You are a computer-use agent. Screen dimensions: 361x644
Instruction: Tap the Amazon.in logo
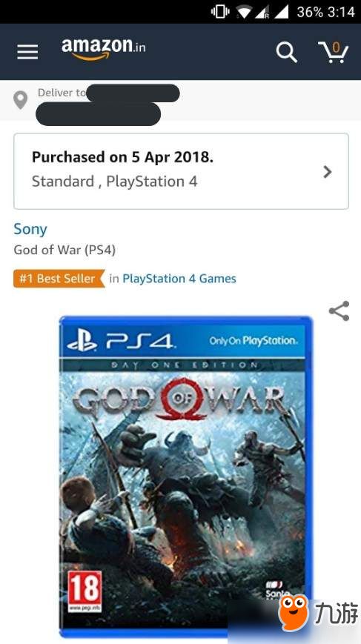tap(103, 50)
